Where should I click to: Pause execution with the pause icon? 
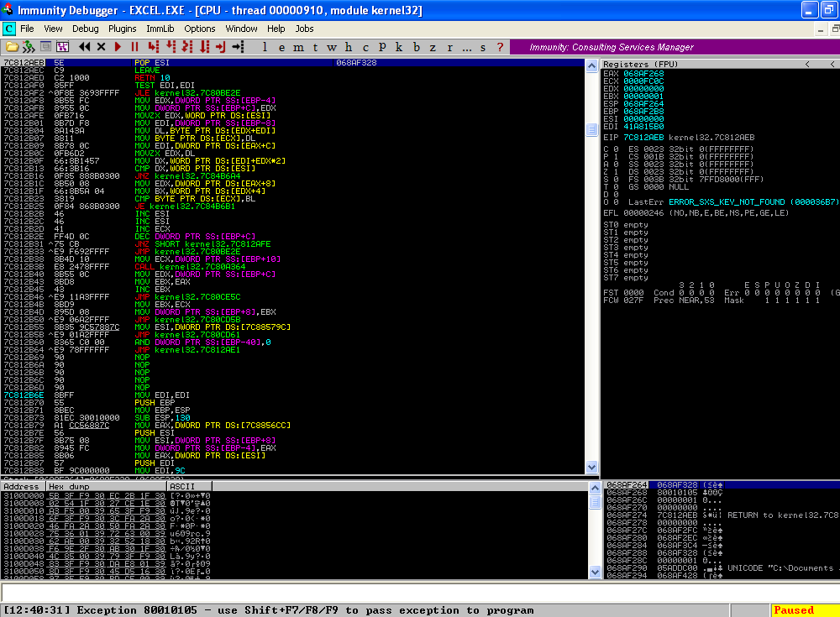point(135,47)
